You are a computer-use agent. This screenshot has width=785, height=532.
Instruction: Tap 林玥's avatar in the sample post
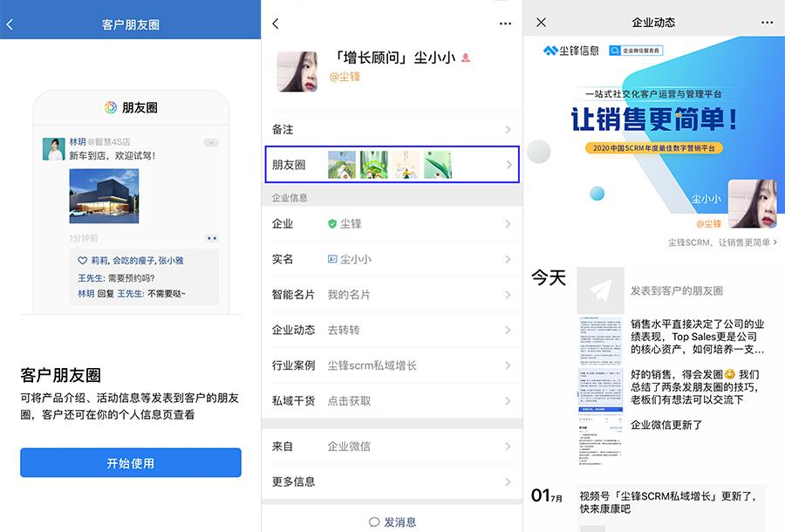53,149
